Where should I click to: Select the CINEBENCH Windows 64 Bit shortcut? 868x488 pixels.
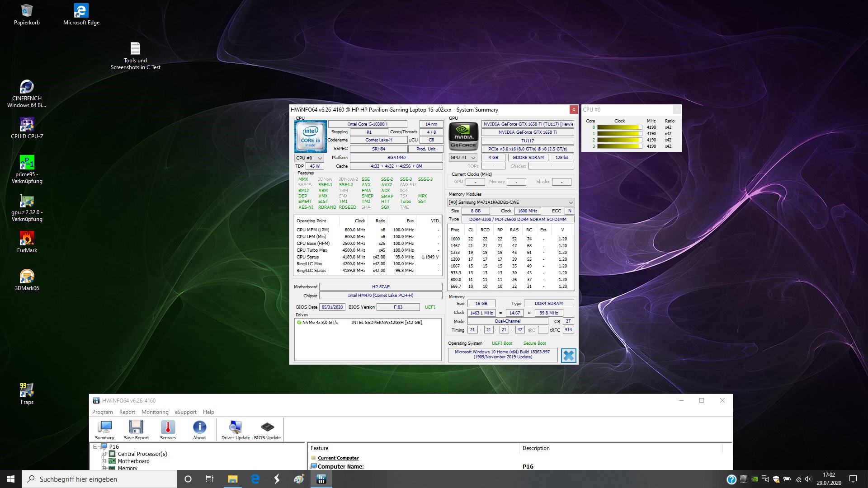(x=27, y=94)
